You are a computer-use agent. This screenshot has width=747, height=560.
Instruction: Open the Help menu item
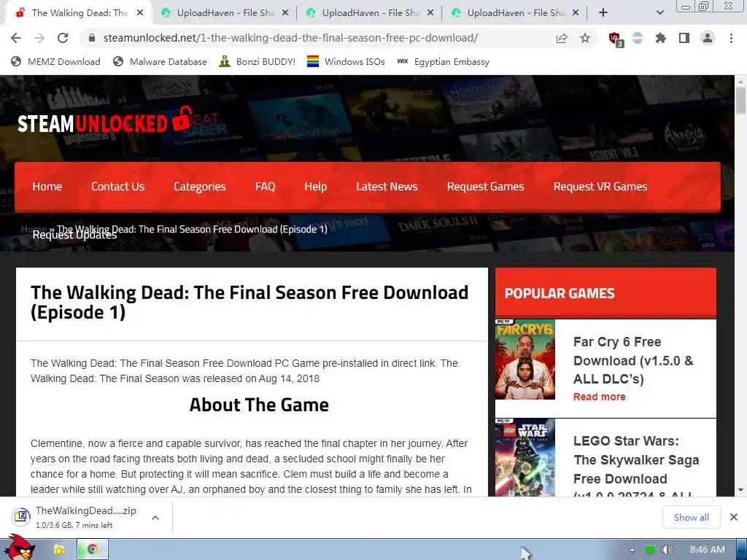tap(315, 187)
